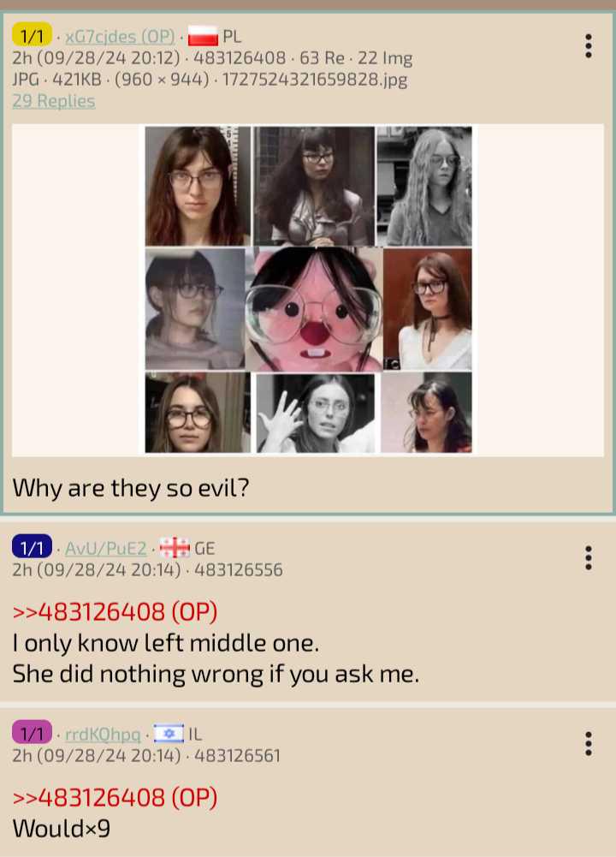Open the OP collage image thumbnail
The image size is (616, 857).
(x=308, y=289)
